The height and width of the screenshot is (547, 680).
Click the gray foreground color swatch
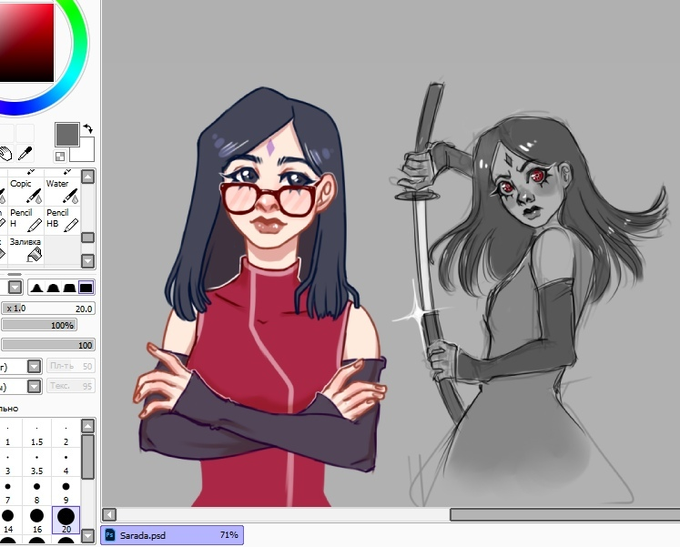tap(67, 134)
